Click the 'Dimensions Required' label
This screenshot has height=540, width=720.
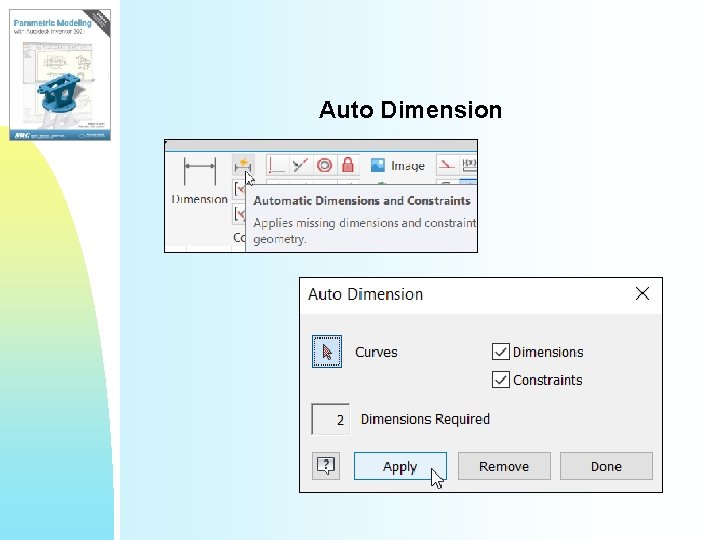pos(425,419)
